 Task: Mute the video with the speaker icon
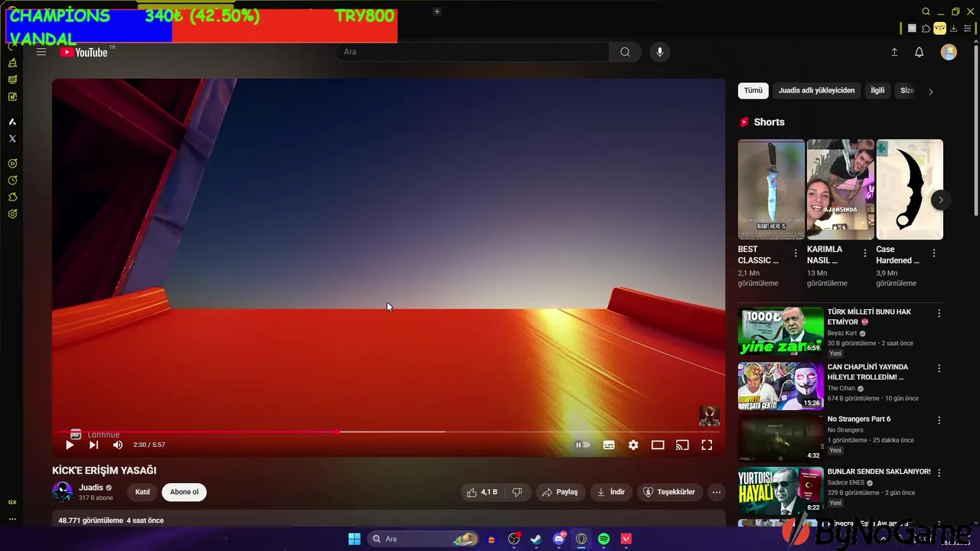(x=118, y=445)
